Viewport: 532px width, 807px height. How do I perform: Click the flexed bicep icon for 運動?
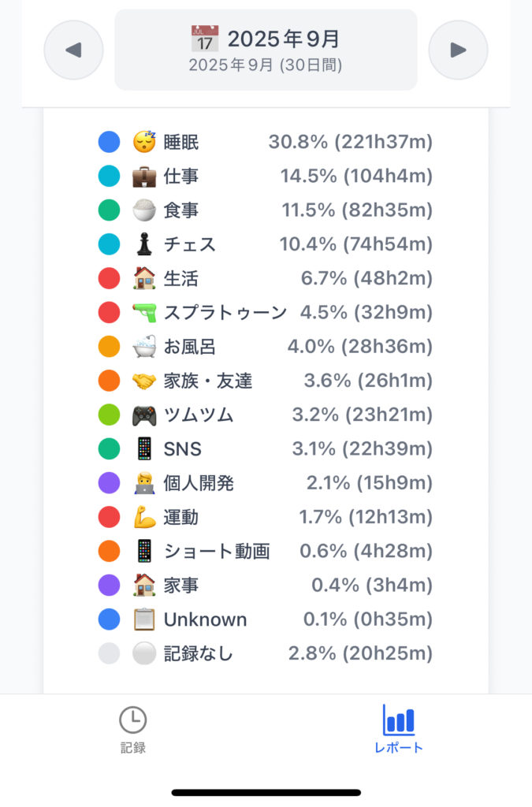[x=144, y=517]
